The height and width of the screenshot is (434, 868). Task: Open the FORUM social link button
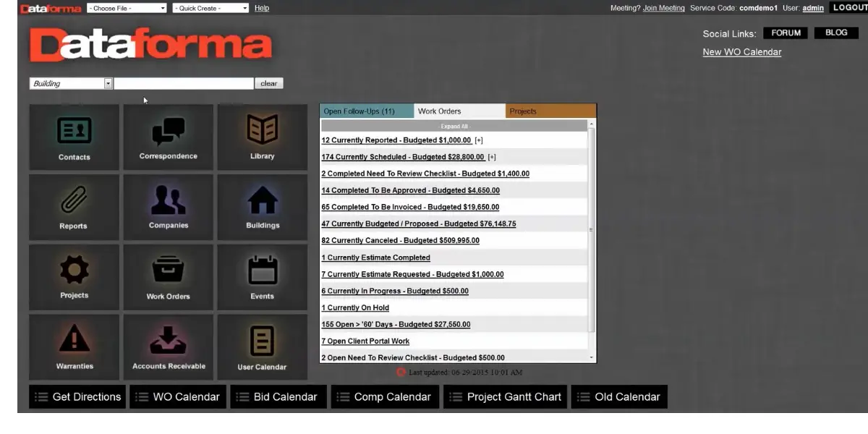pos(786,33)
